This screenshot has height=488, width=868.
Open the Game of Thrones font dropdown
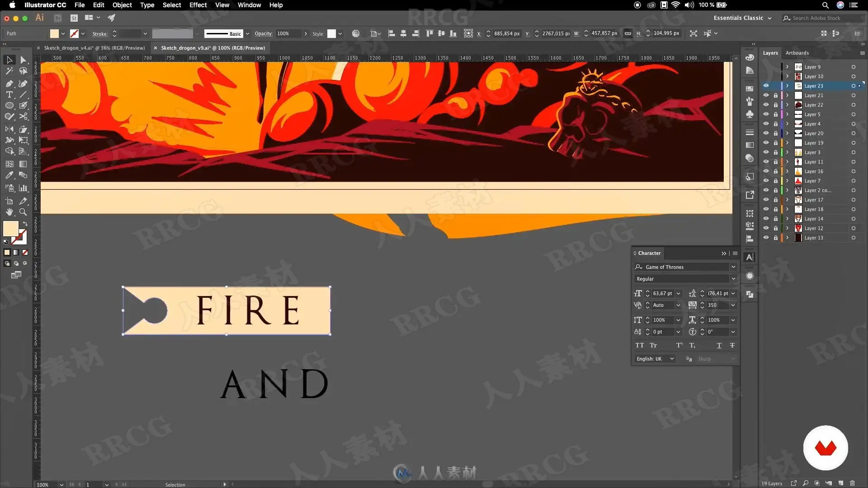click(x=733, y=267)
